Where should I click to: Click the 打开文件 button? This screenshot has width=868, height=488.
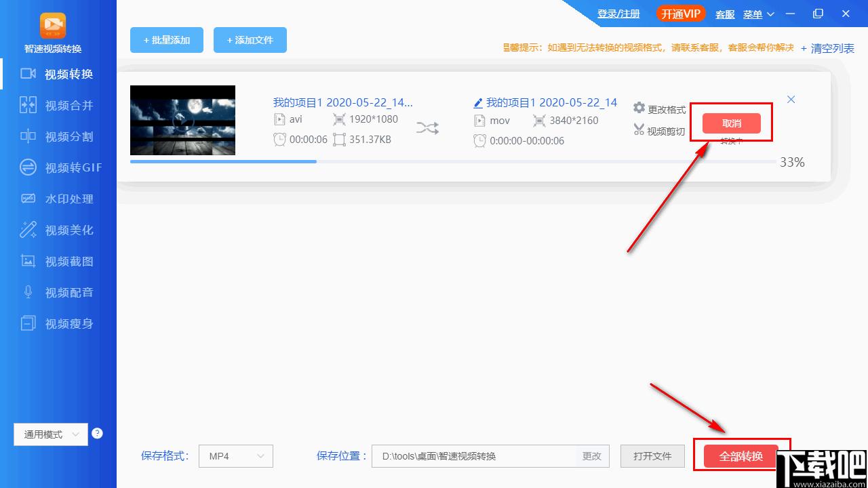click(653, 456)
